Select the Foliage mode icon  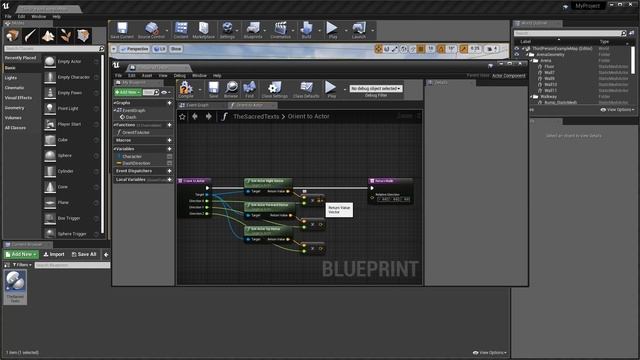tap(66, 36)
